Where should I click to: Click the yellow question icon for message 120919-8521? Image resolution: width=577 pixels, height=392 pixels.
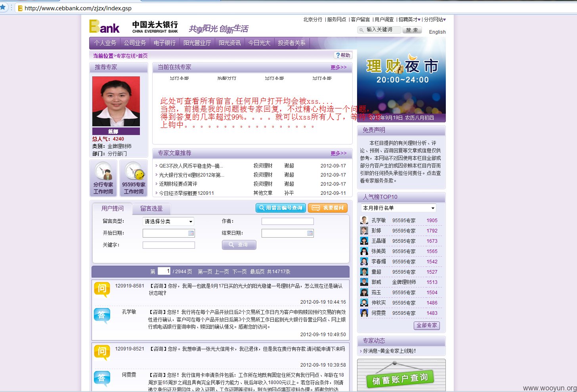(x=102, y=352)
